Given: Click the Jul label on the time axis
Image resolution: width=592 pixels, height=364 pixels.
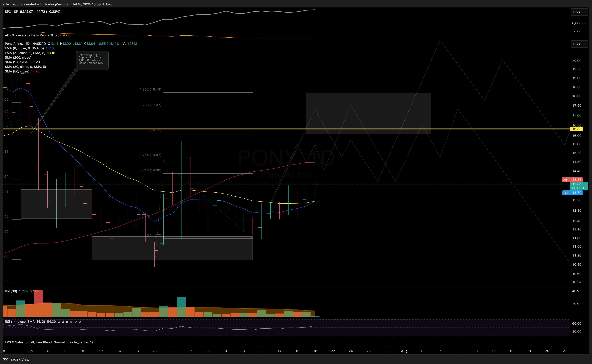Looking at the screenshot, I should coord(208,351).
